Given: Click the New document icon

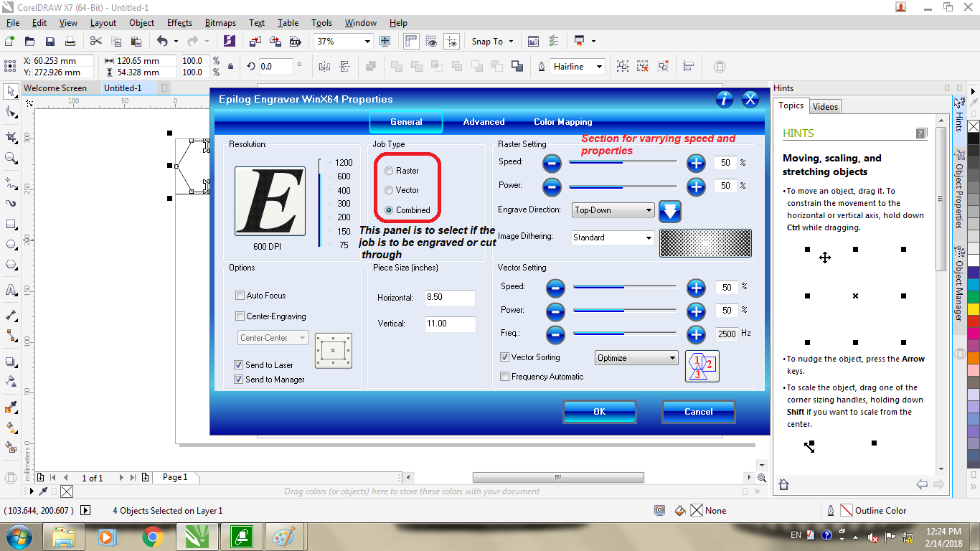Looking at the screenshot, I should (10, 42).
